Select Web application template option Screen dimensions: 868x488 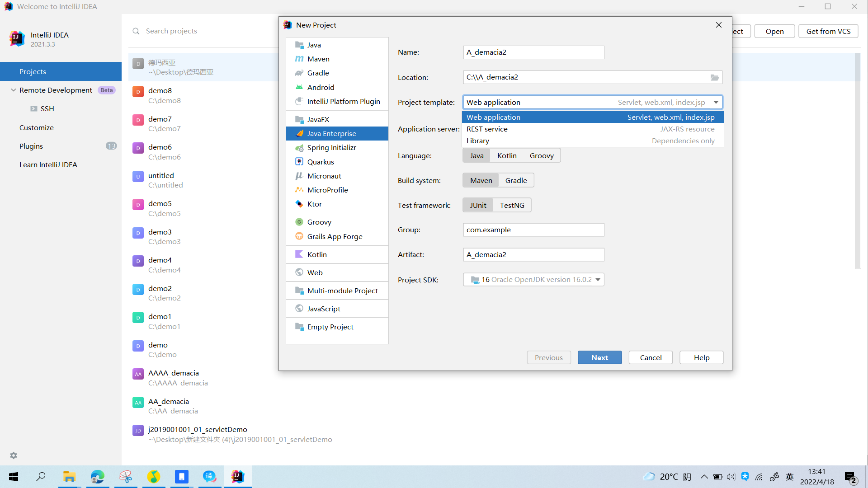coord(593,117)
